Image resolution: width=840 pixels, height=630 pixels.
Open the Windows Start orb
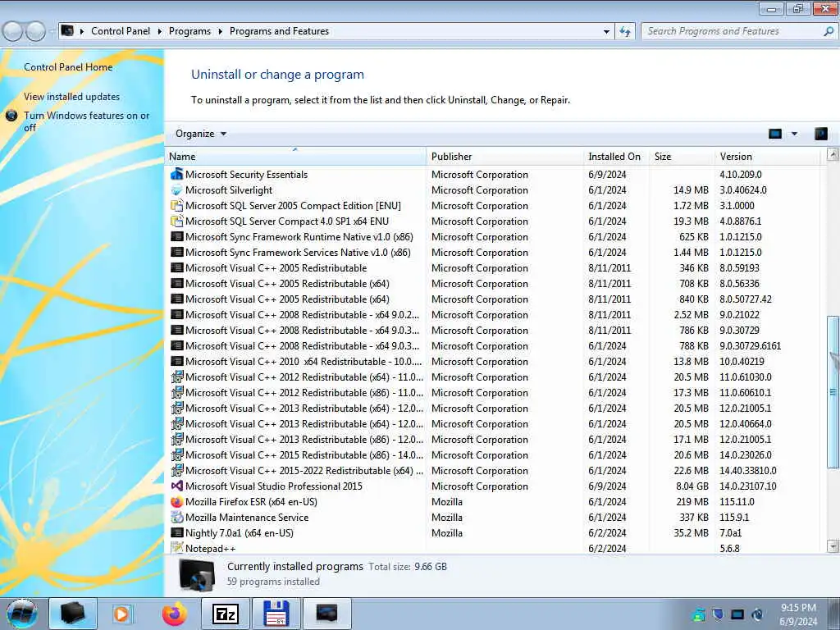(x=22, y=614)
